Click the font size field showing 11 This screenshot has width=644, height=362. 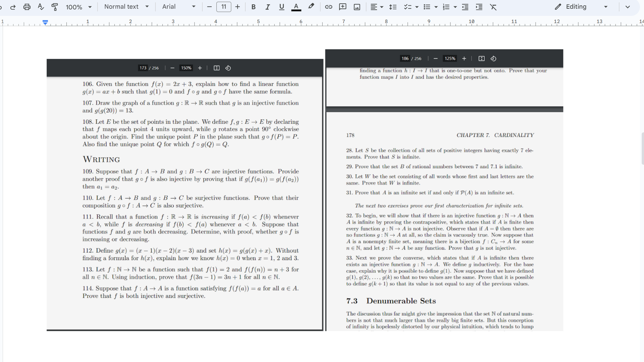coord(224,7)
